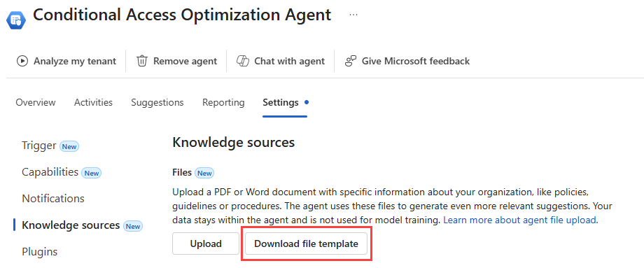Select Remove agent command
Image resolution: width=644 pixels, height=268 pixels.
point(176,61)
